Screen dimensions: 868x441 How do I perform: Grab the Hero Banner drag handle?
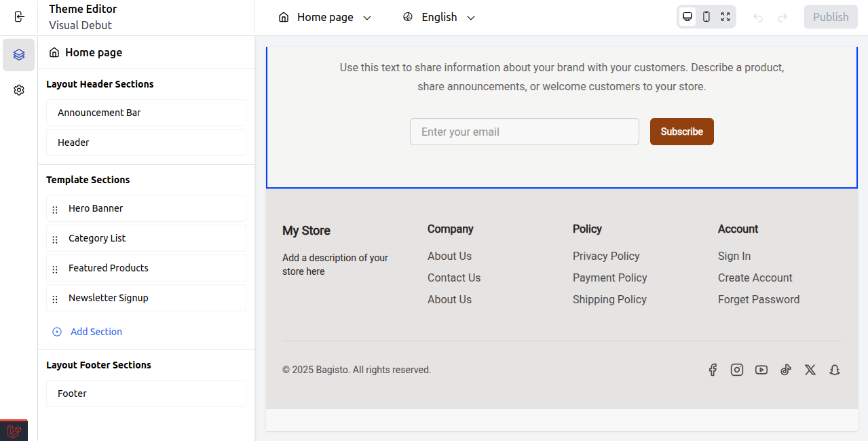click(55, 210)
